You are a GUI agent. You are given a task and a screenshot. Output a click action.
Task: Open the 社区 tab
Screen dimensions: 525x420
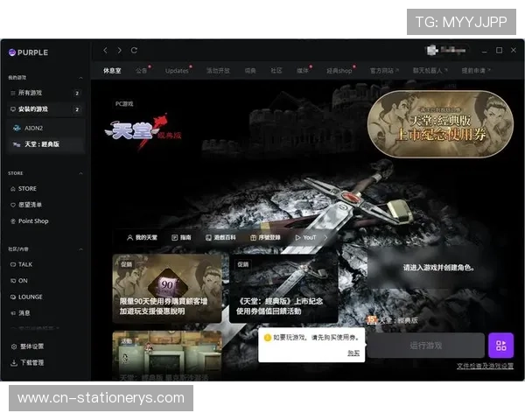276,71
